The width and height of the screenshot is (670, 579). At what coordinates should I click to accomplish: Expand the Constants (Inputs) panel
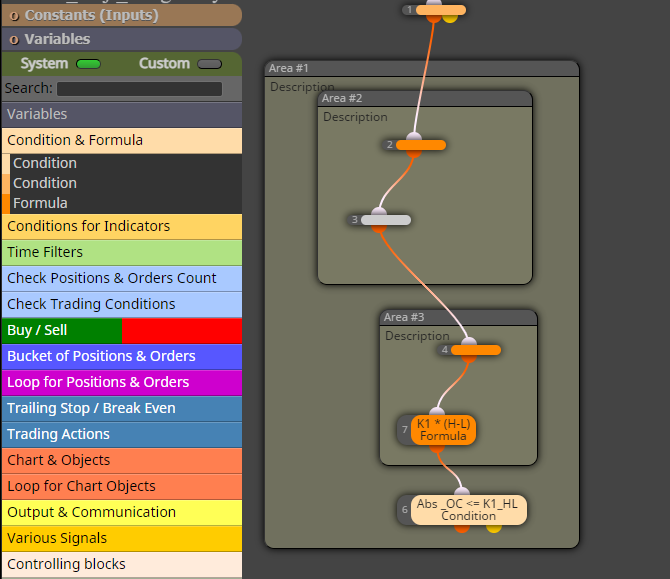coord(122,15)
